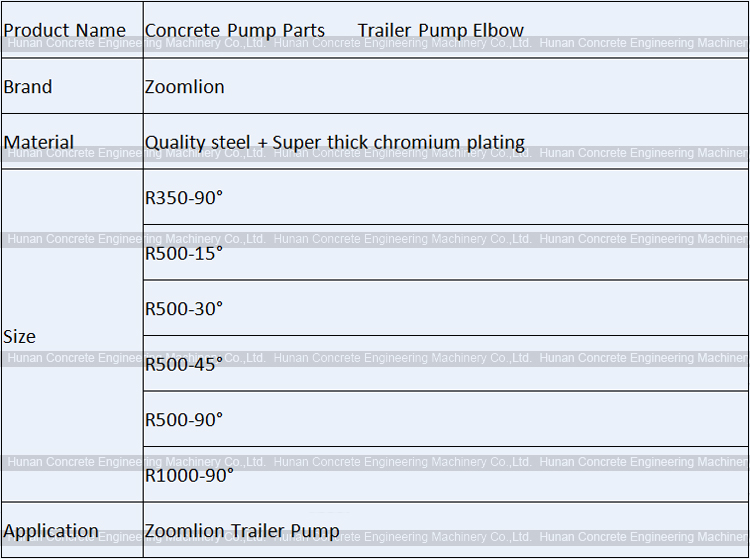Image resolution: width=750 pixels, height=559 pixels.
Task: Select the 'Concrete Pump Parts' text
Action: [235, 31]
